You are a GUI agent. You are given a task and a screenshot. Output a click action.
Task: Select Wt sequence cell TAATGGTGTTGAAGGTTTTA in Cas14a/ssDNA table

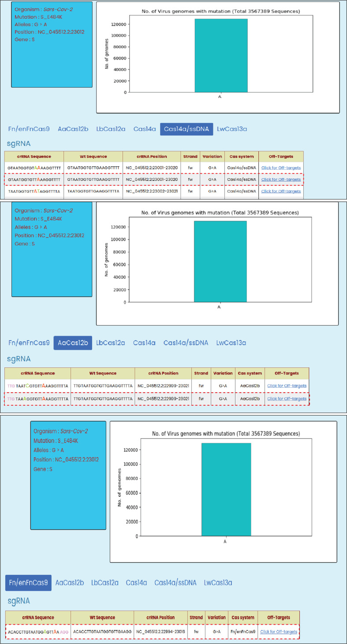(93, 191)
